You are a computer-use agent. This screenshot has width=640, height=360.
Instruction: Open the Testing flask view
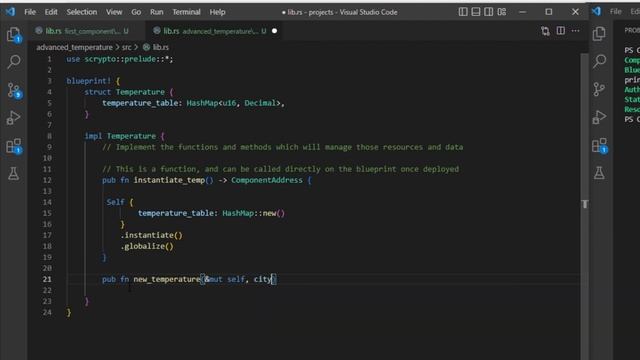point(13,174)
